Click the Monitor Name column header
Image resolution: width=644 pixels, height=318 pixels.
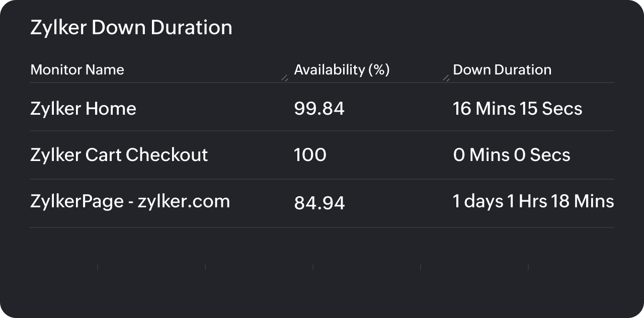(x=77, y=69)
